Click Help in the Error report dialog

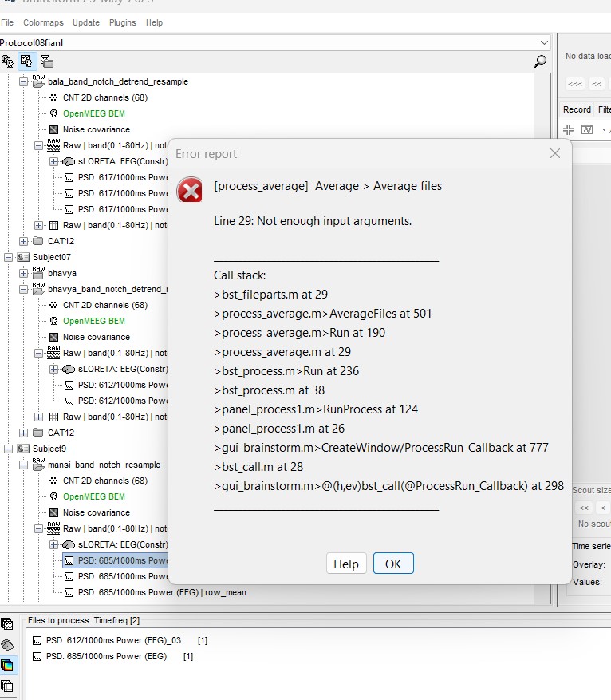(x=346, y=564)
